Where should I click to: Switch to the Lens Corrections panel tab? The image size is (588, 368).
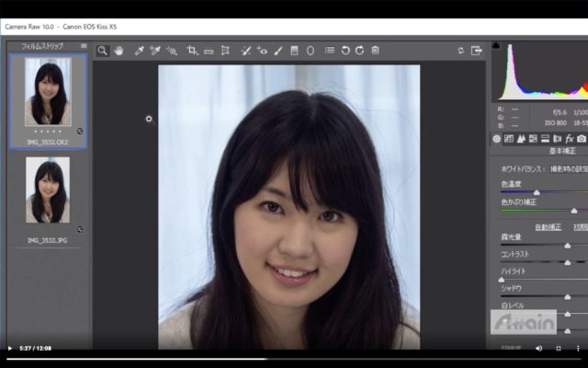coord(558,139)
